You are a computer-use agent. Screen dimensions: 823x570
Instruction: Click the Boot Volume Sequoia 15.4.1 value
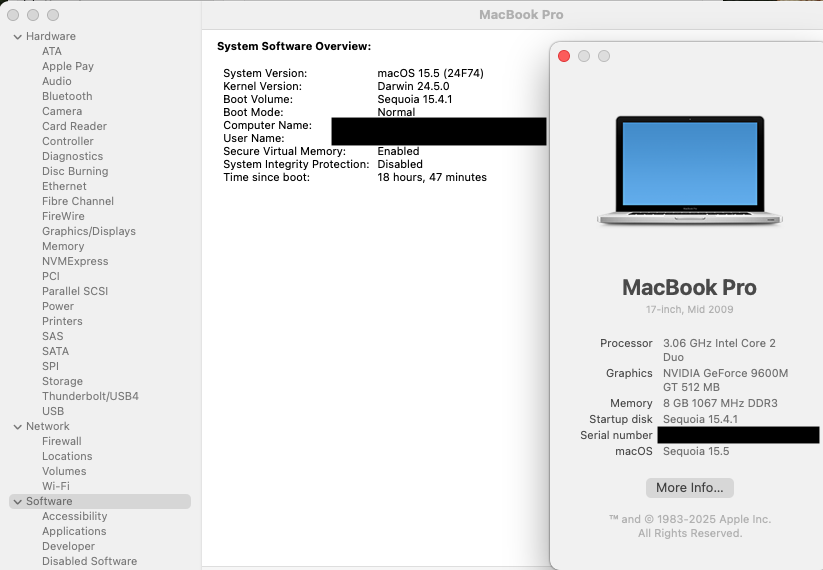415,99
